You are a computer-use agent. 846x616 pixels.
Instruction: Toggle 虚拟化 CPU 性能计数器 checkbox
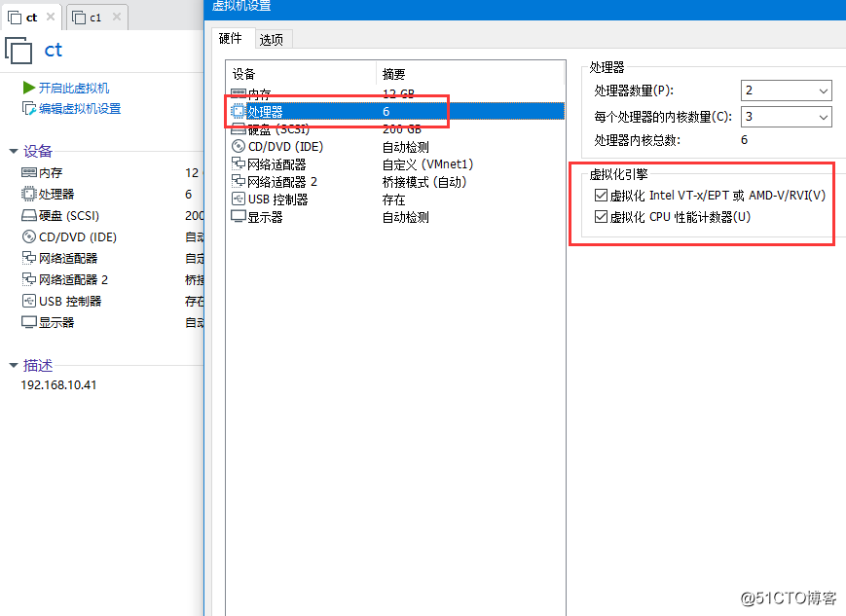point(601,217)
